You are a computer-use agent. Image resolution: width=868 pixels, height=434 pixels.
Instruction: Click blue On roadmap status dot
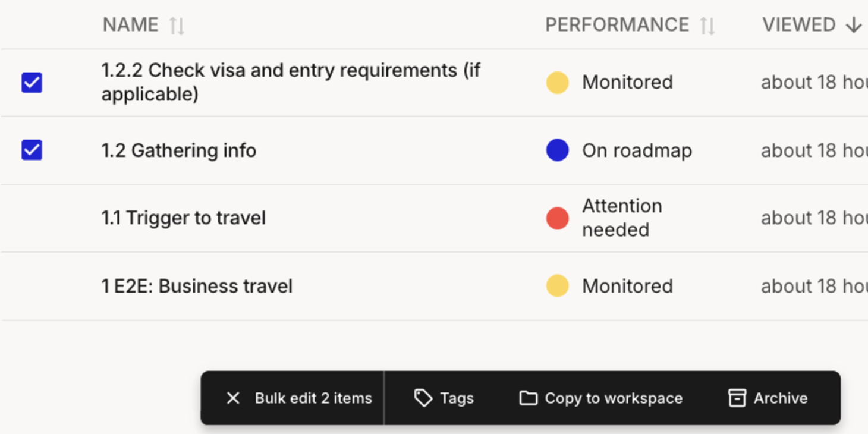[557, 150]
